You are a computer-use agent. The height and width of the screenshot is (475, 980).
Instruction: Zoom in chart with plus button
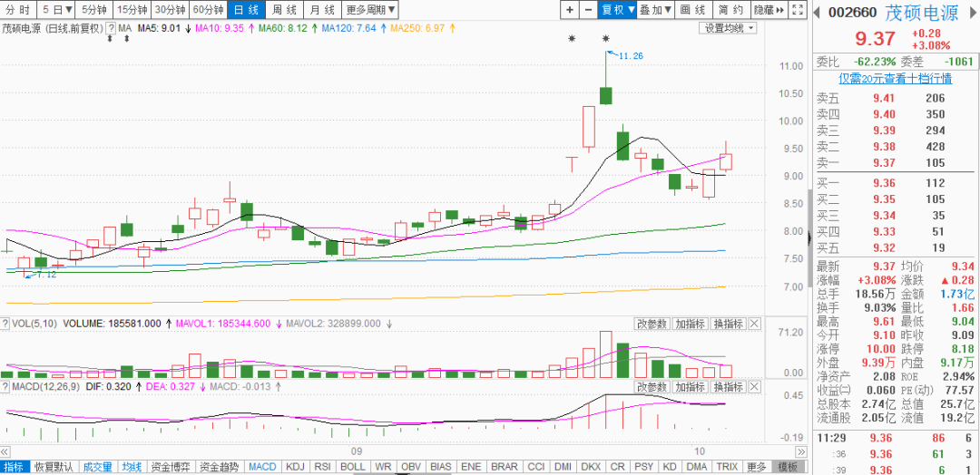[x=569, y=10]
